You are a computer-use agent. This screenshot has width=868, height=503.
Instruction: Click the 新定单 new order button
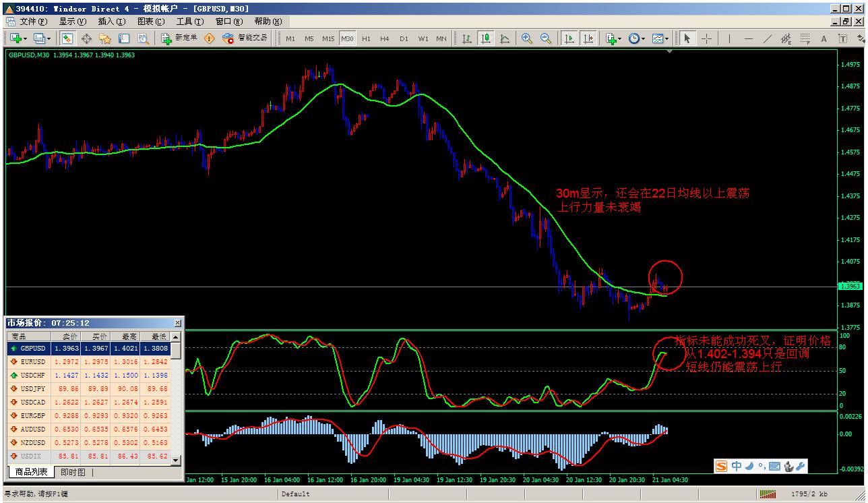pos(180,38)
